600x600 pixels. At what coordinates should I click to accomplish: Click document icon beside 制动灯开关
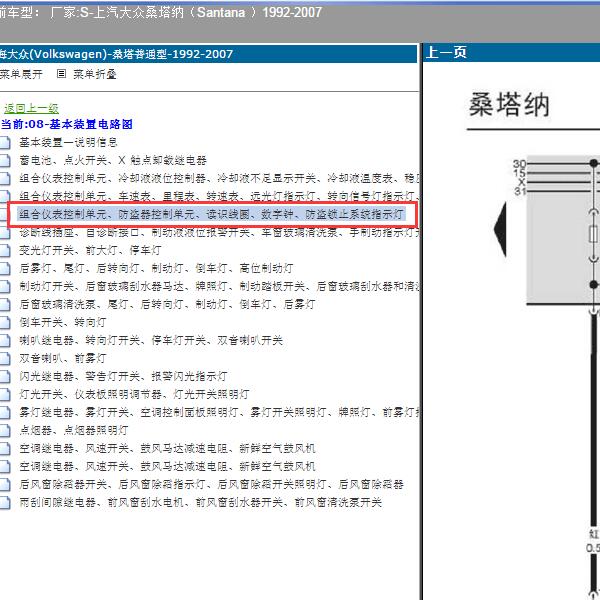[x=5, y=286]
